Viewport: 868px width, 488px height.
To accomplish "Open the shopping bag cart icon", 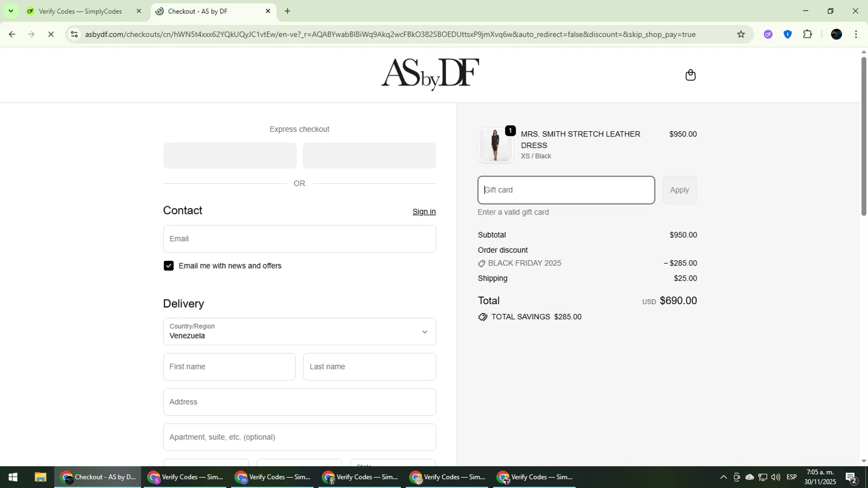I will [690, 75].
